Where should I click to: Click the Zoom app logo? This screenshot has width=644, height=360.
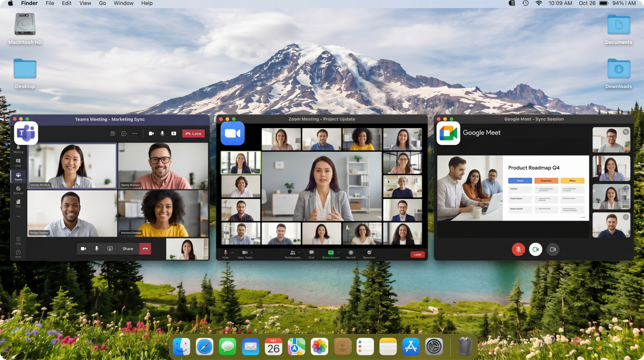(232, 133)
